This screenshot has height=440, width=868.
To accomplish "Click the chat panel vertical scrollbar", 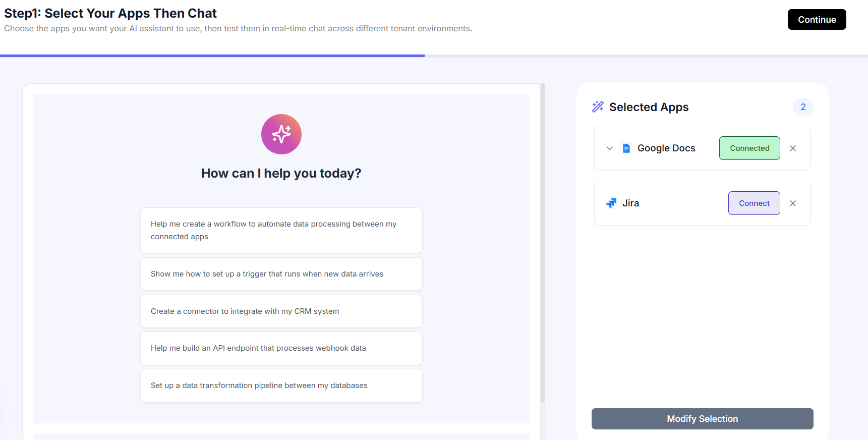I will [x=543, y=242].
